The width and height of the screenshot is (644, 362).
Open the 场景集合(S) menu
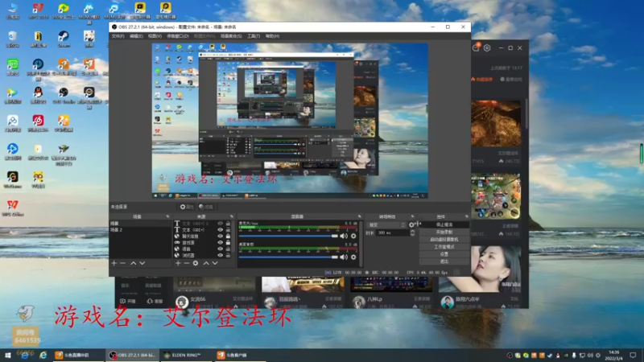click(x=231, y=36)
